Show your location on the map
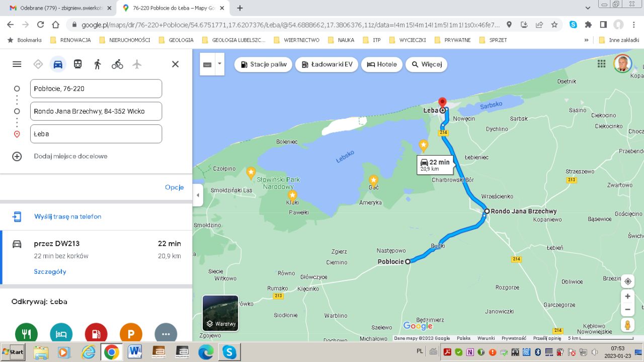Screen dimensions: 644x362 point(627,281)
